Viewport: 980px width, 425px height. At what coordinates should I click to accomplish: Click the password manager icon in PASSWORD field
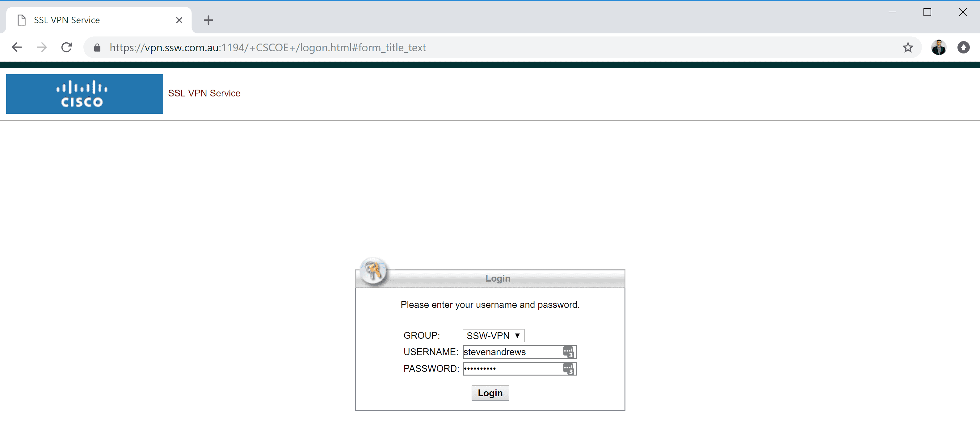(568, 369)
